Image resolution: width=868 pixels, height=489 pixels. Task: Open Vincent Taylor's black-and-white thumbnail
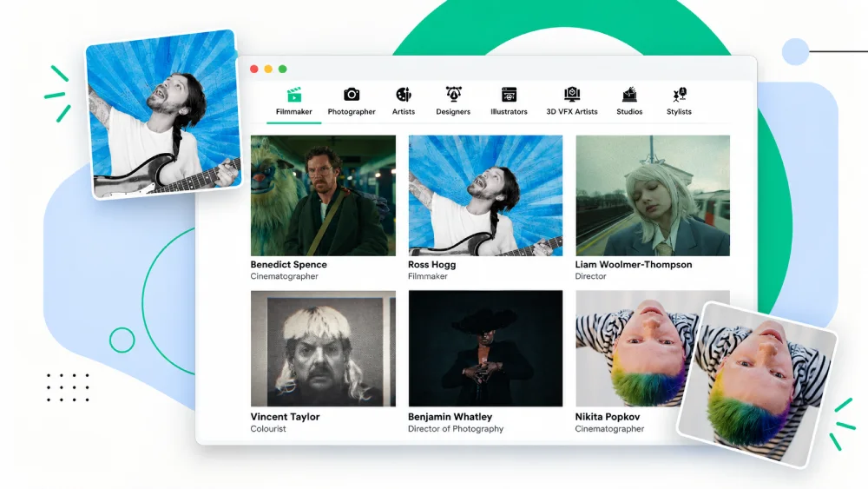pyautogui.click(x=323, y=348)
